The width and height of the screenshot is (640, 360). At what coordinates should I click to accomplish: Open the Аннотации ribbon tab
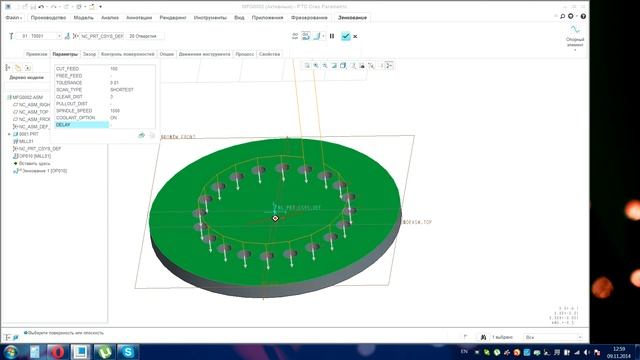click(x=139, y=18)
